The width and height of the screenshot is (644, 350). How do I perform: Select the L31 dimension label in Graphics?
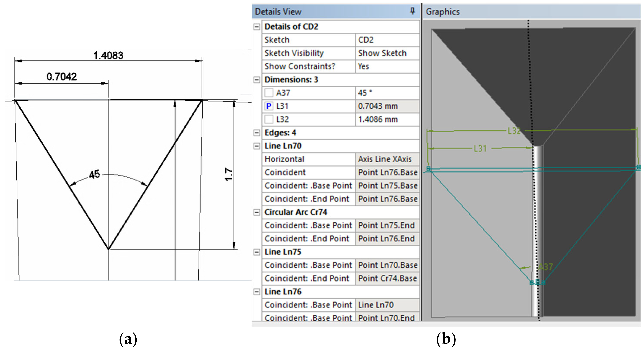click(x=480, y=149)
